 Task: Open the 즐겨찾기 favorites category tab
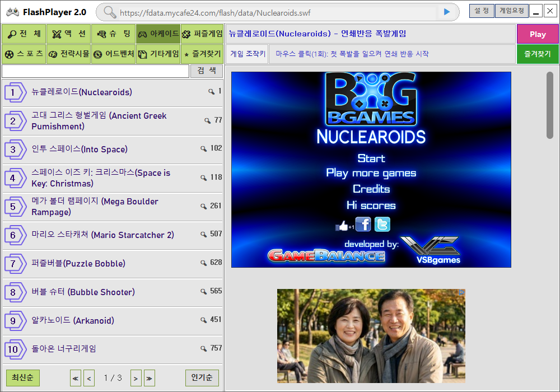point(202,54)
